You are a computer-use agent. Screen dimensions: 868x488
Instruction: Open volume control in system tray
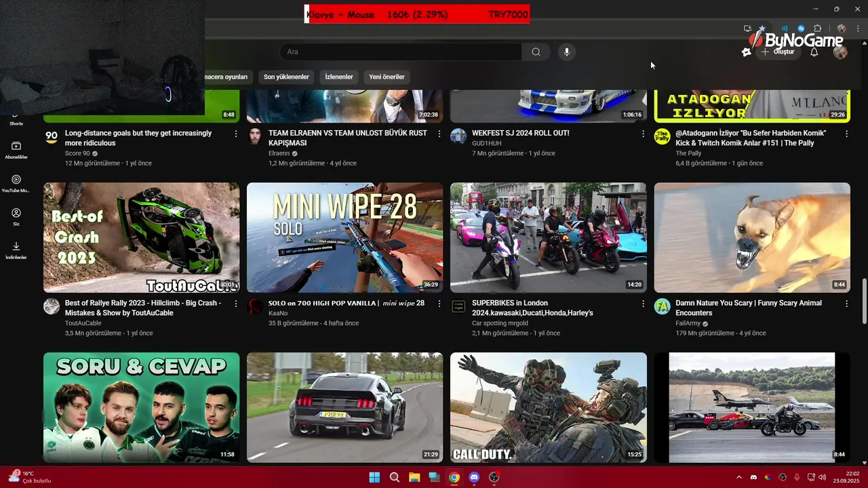[822, 477]
